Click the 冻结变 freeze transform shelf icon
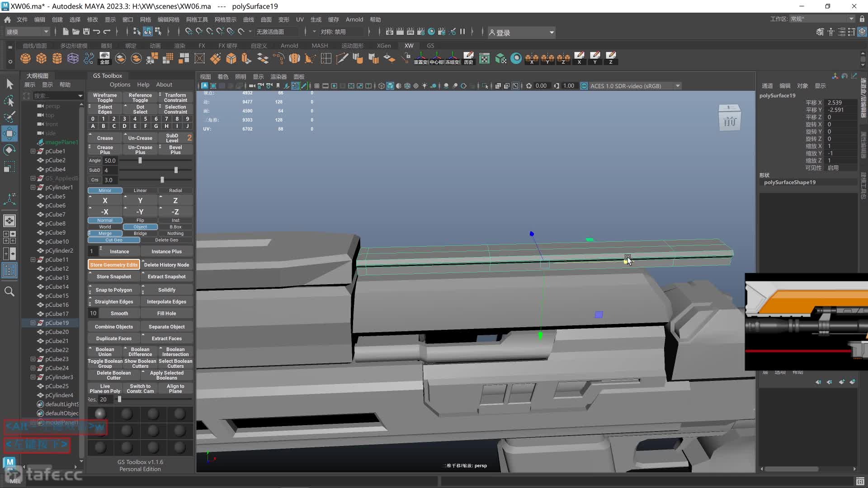This screenshot has width=868, height=488. (x=453, y=58)
